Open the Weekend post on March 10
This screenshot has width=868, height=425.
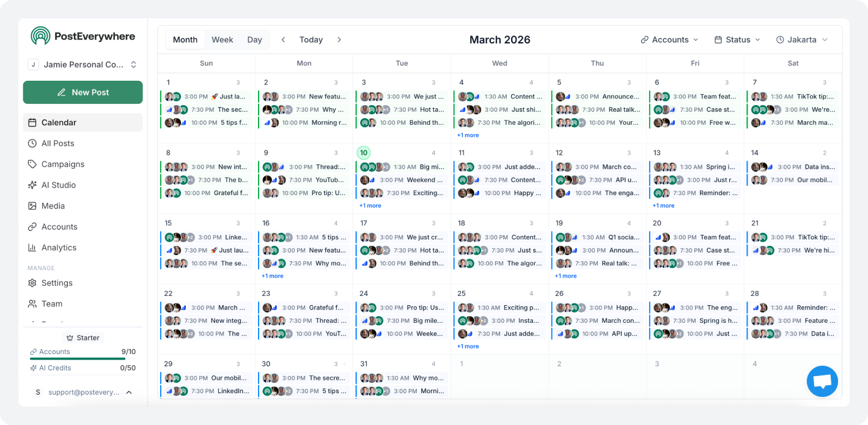[402, 180]
